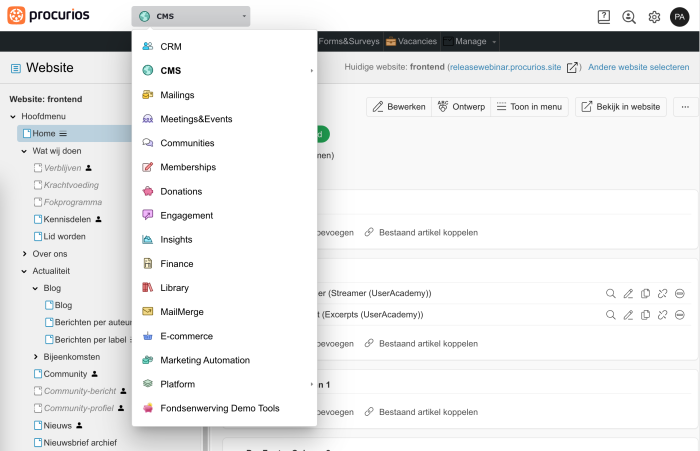700x451 pixels.
Task: Expand the Bijeenkomsten tree node
Action: [x=35, y=357]
